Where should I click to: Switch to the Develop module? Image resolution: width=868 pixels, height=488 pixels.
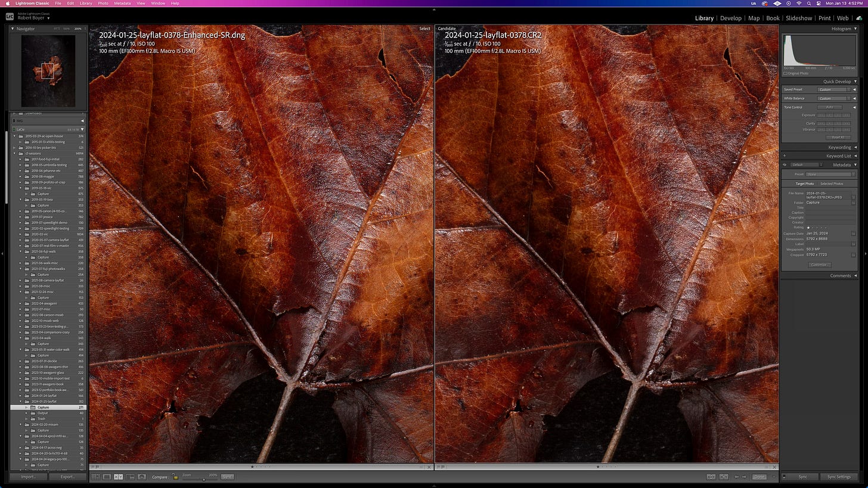pyautogui.click(x=731, y=18)
